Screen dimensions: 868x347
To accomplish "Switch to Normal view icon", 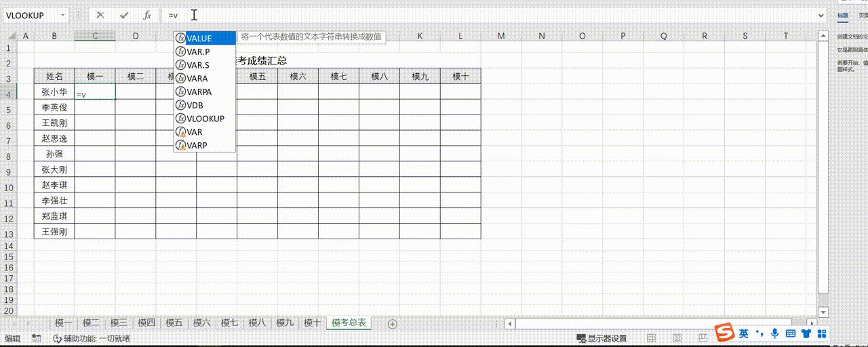I will point(651,338).
